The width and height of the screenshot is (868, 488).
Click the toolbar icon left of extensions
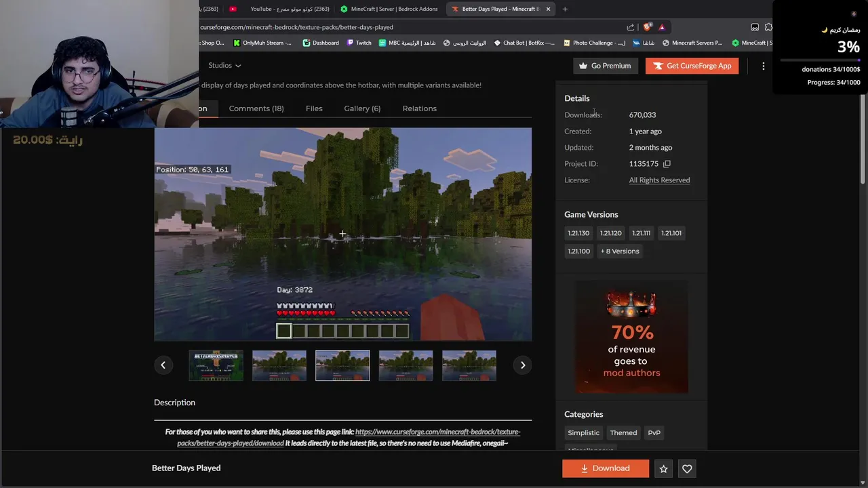tap(755, 27)
